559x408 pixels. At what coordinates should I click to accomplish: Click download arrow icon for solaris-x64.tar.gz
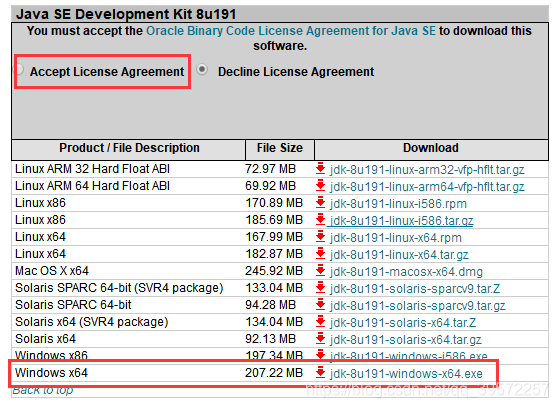pyautogui.click(x=320, y=338)
